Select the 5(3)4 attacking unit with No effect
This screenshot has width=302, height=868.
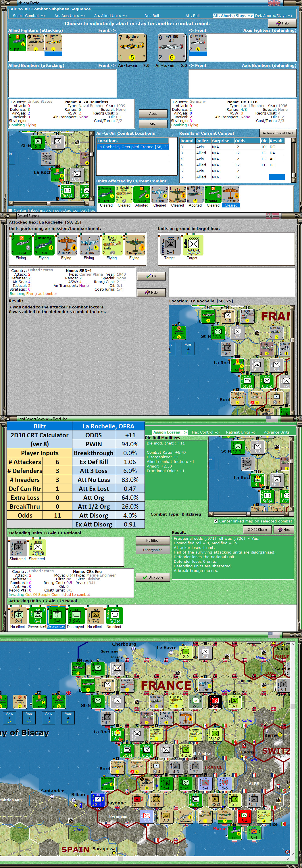pos(114,616)
